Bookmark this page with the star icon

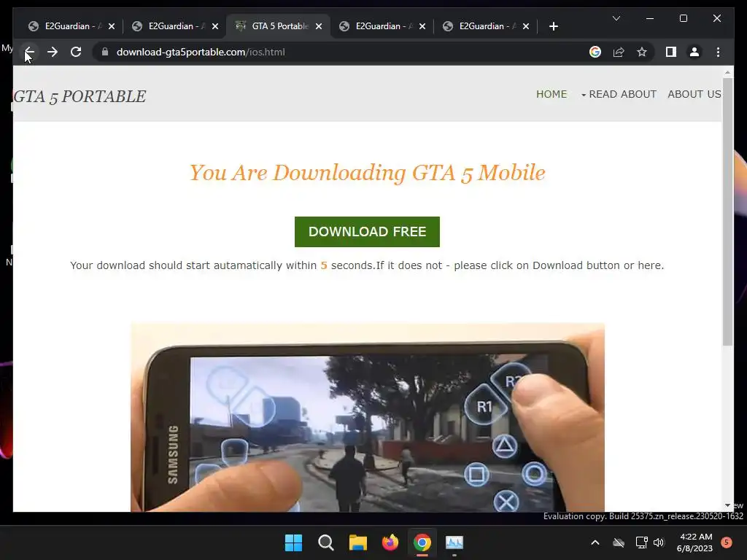pos(642,52)
